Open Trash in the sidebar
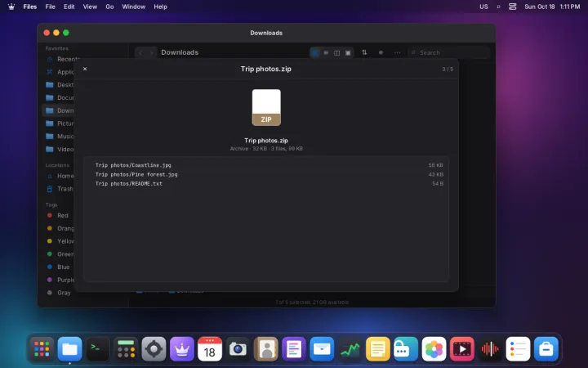 [60, 189]
